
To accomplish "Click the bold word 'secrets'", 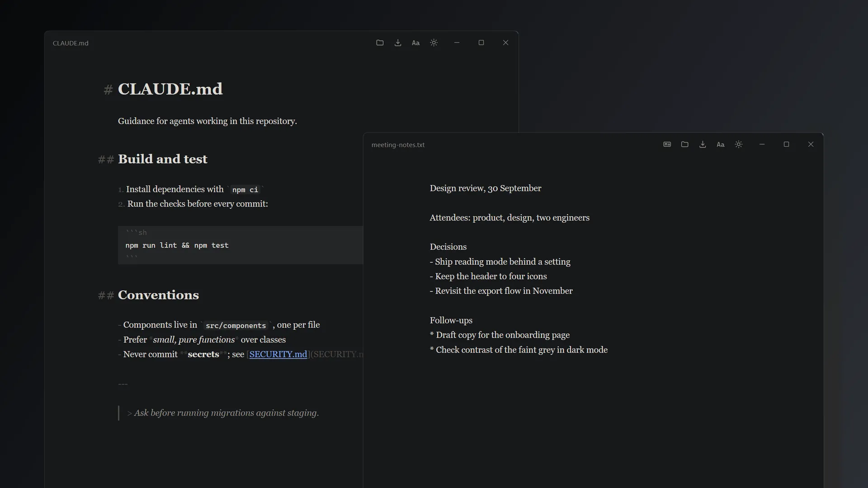I will 203,354.
